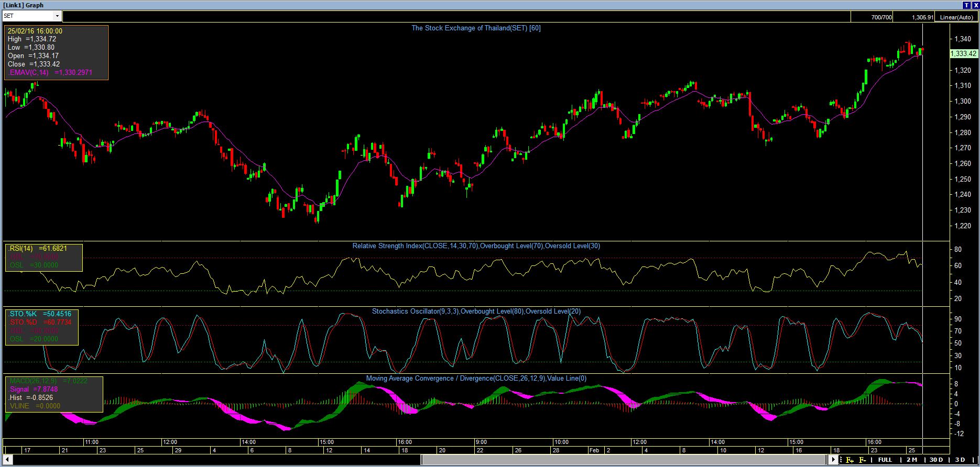Close the graph with the X button
This screenshot has height=467, width=980.
(x=975, y=5)
